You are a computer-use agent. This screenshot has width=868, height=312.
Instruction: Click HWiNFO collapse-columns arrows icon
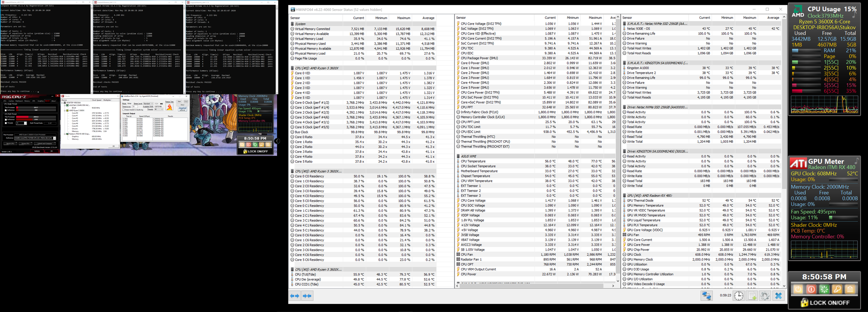[307, 296]
